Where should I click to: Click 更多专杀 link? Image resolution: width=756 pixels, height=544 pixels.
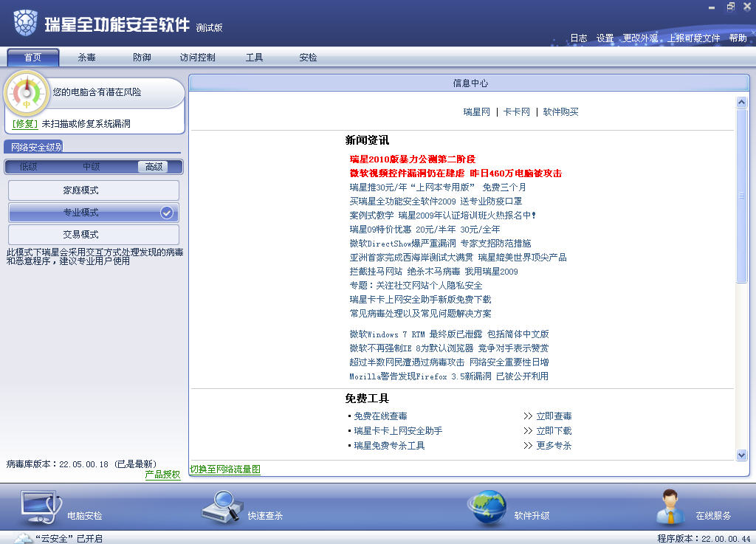(x=554, y=446)
